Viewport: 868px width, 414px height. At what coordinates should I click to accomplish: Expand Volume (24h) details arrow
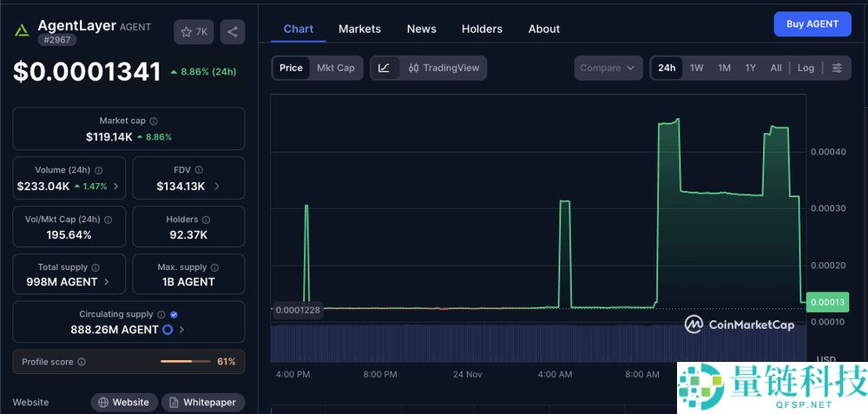(x=115, y=187)
